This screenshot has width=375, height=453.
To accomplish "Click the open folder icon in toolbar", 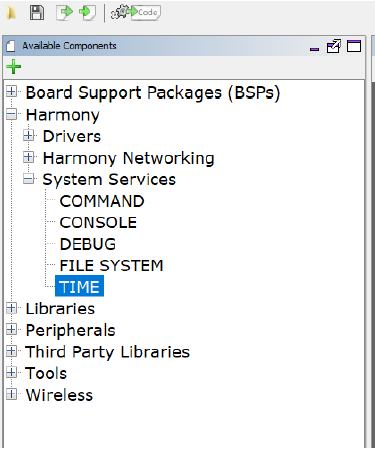I will (x=11, y=13).
